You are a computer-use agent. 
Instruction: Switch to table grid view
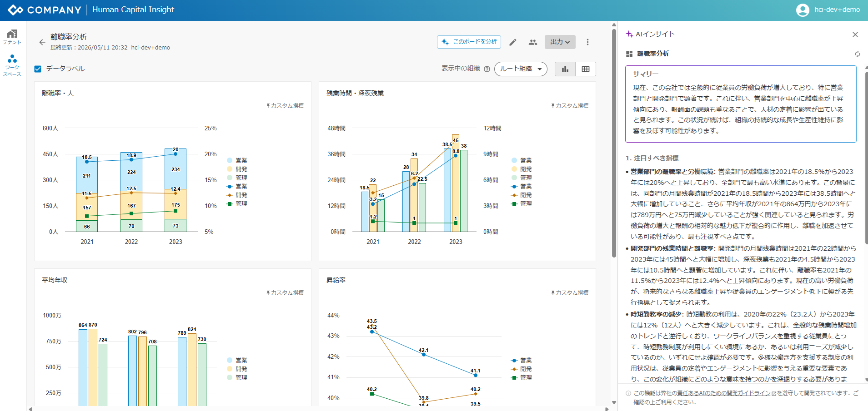[586, 69]
